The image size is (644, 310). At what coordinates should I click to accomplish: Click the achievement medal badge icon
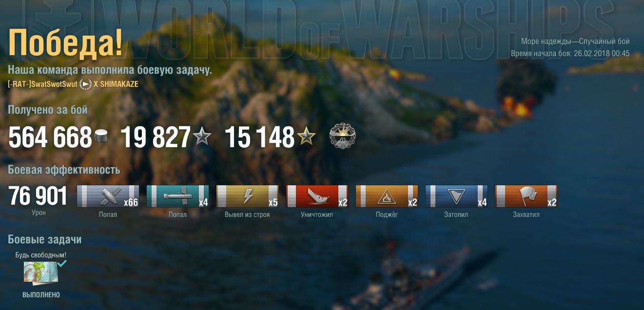coord(343,136)
